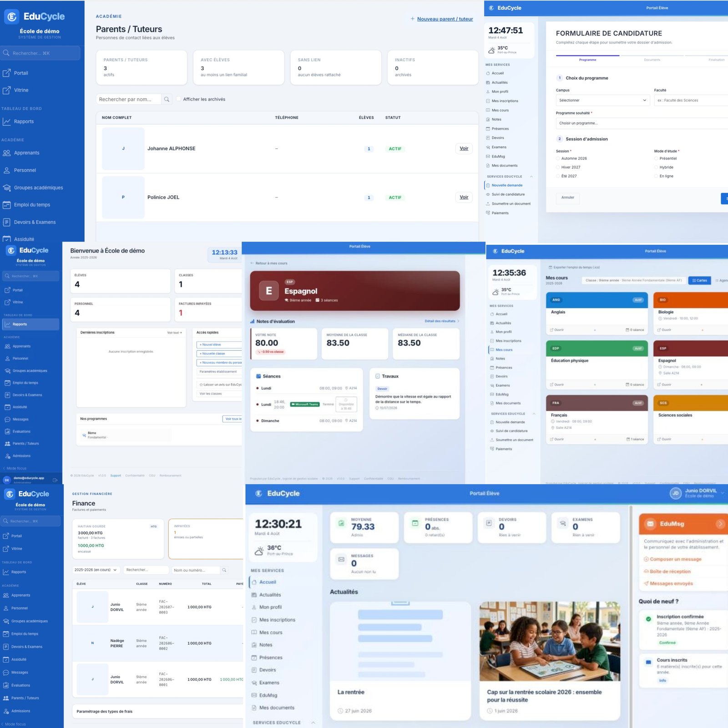This screenshot has height=728, width=728.
Task: Open "Parents / Tuteurs" in Bienvenue dashboard sidebar
Action: pos(25,444)
